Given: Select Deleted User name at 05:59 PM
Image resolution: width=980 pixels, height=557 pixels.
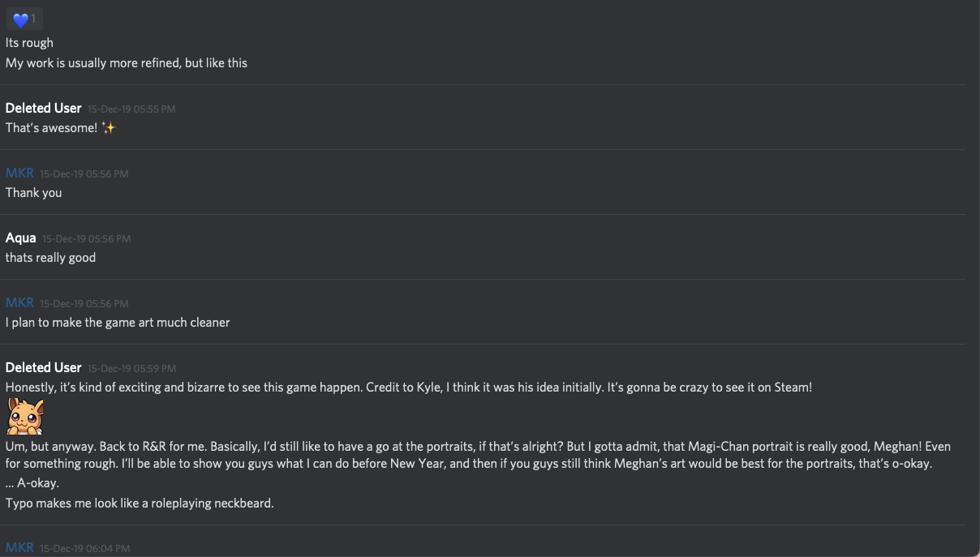Looking at the screenshot, I should [x=44, y=367].
